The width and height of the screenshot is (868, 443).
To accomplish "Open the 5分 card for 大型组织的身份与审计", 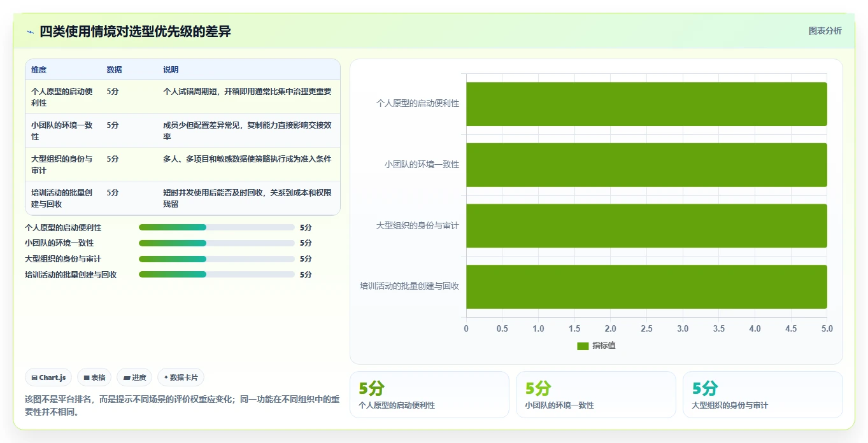I will 763,395.
